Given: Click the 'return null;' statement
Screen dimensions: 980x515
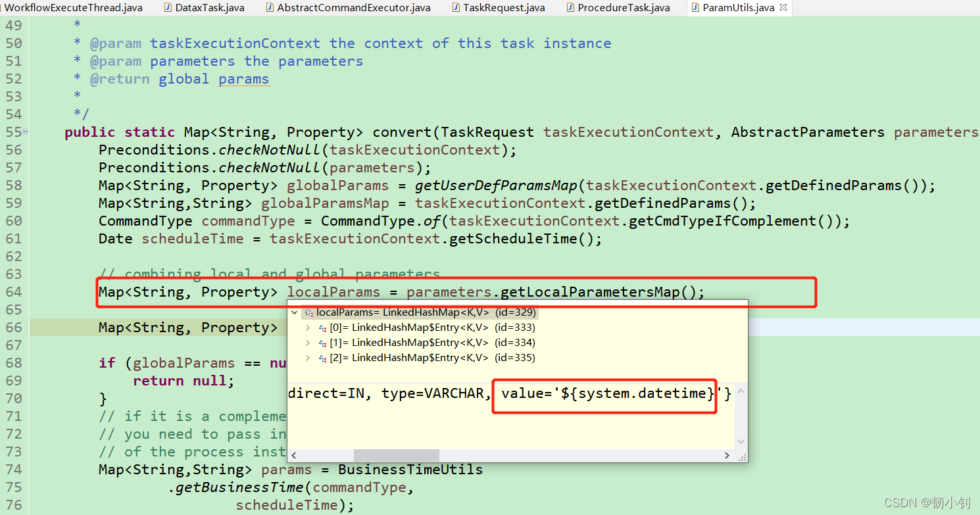Looking at the screenshot, I should click(x=184, y=381).
